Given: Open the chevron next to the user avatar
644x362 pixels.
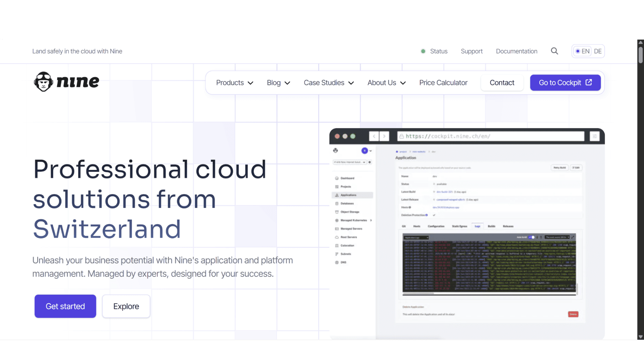Looking at the screenshot, I should 370,151.
